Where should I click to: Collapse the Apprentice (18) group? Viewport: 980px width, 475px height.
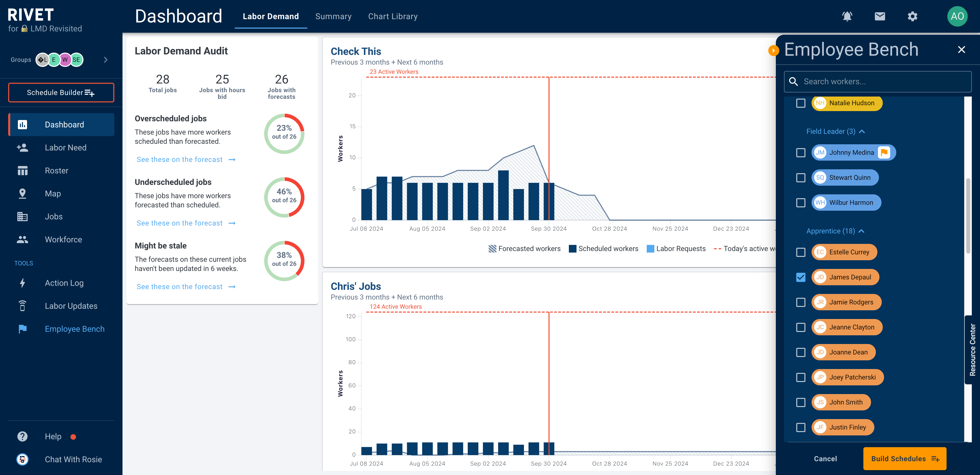click(x=835, y=231)
